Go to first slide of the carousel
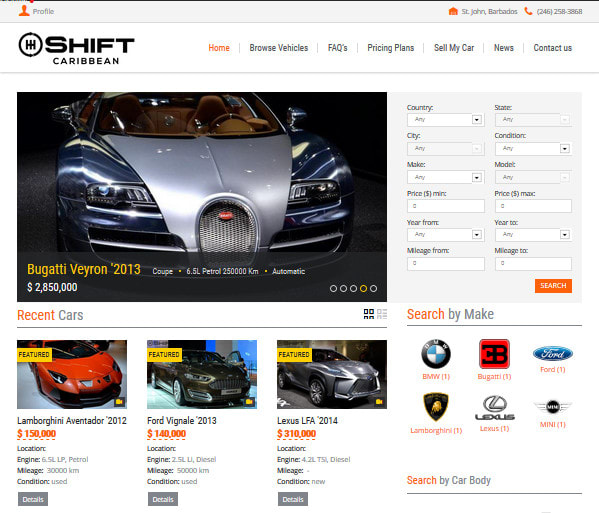 pyautogui.click(x=333, y=289)
